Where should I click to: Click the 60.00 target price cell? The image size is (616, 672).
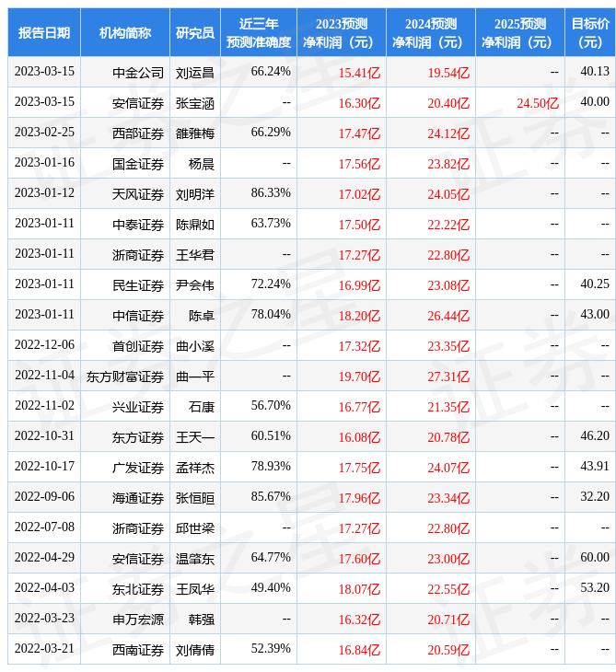click(x=595, y=558)
